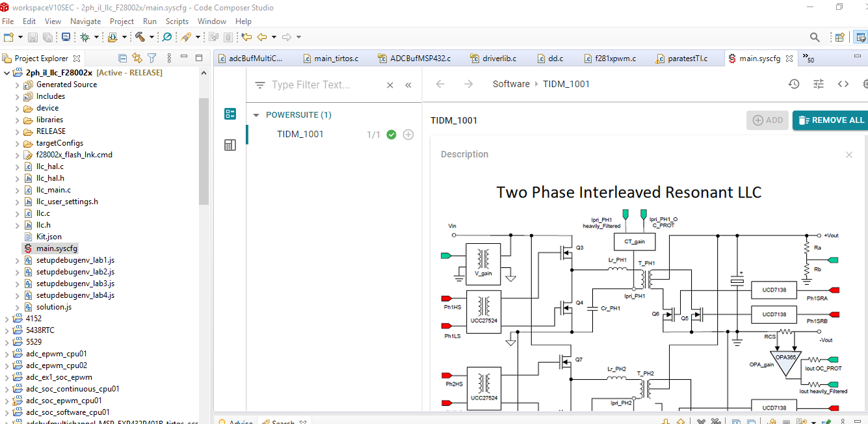Image resolution: width=868 pixels, height=424 pixels.
Task: Open the SysConfig software view icon
Action: (230, 114)
